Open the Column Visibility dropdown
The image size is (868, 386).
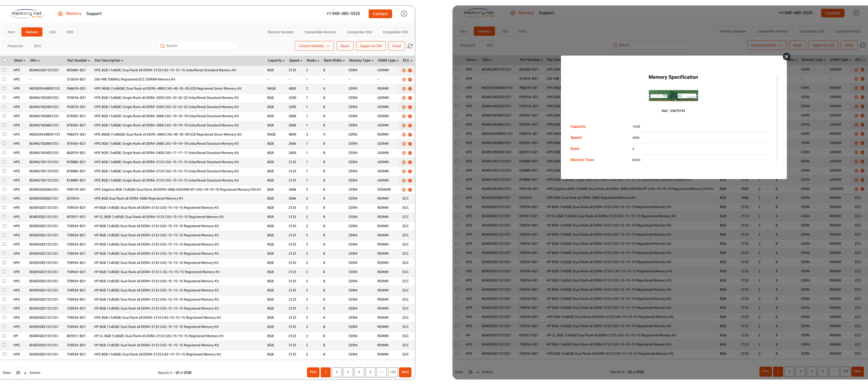pyautogui.click(x=314, y=46)
